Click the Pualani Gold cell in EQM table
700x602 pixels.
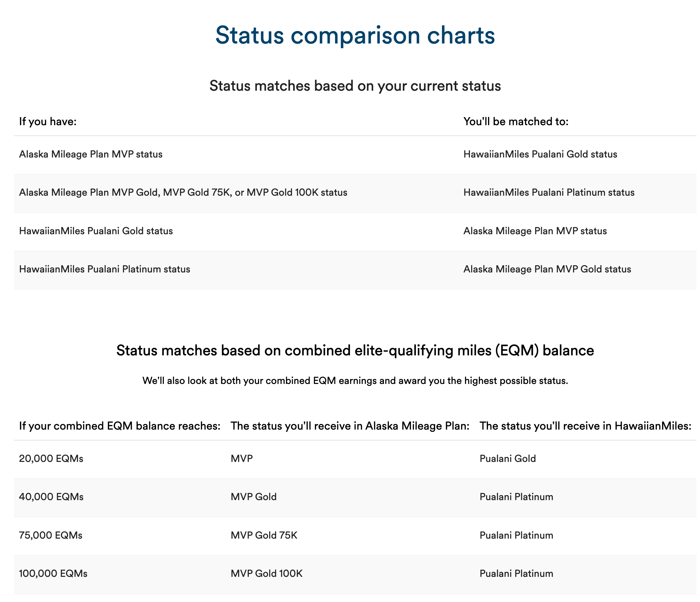point(507,458)
